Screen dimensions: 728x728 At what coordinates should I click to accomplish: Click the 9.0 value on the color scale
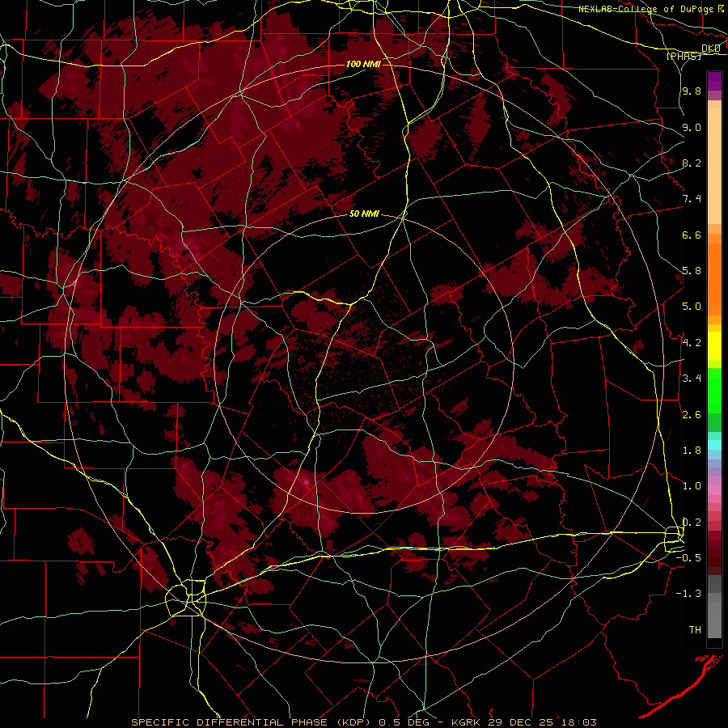[692, 127]
